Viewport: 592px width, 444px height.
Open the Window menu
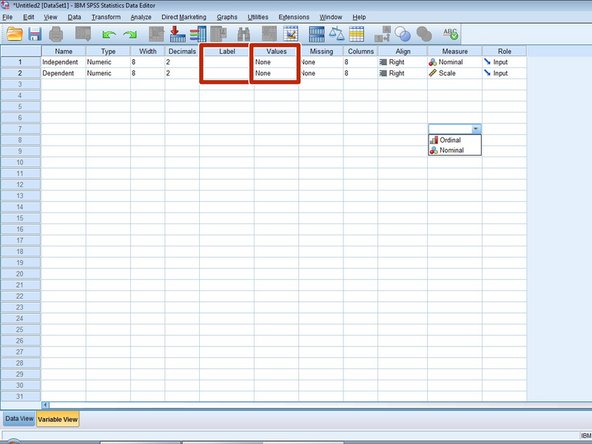331,17
